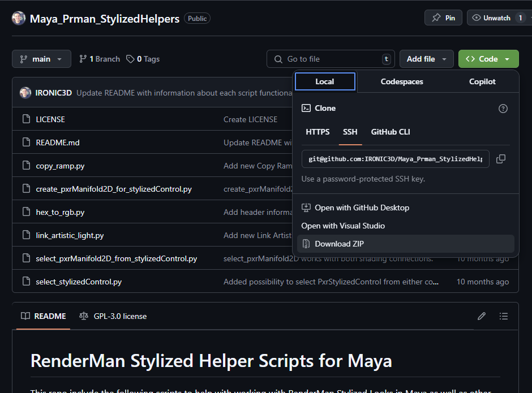The width and height of the screenshot is (532, 393).
Task: Click the Maya_Prman_StylizedHelpers repository title
Action: (x=105, y=19)
